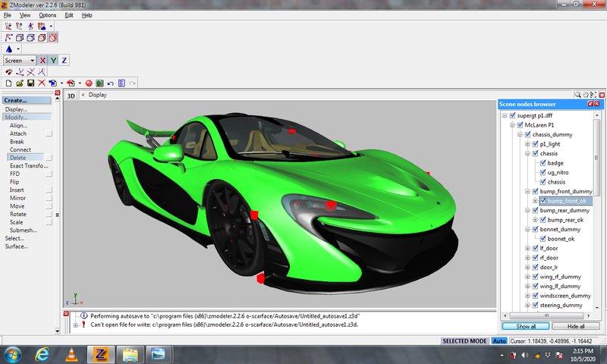Collapse the bonnet_dummy tree node
The height and width of the screenshot is (364, 607).
pyautogui.click(x=527, y=229)
